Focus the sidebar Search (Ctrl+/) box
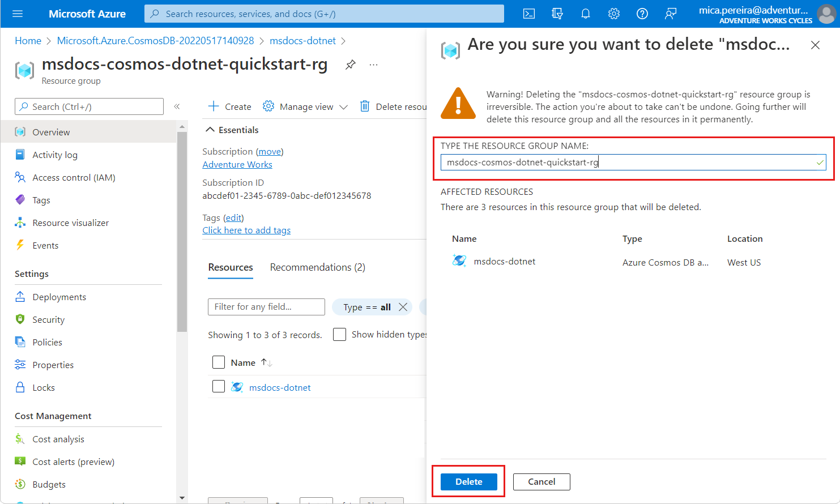Screen dimensions: 840x504 point(89,106)
